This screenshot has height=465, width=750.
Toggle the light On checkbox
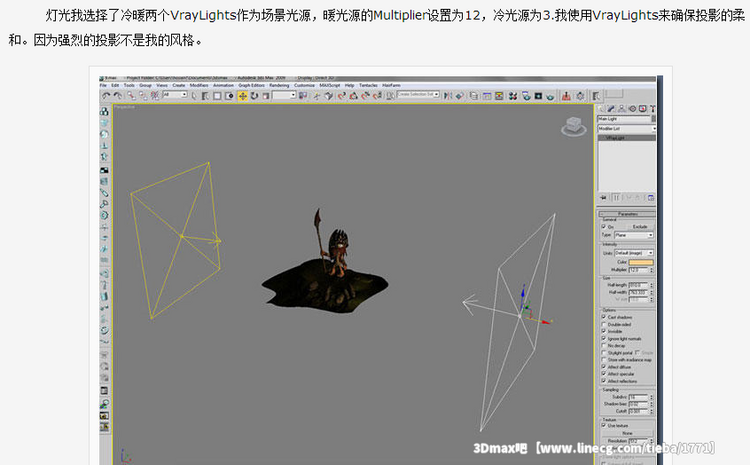coord(604,226)
